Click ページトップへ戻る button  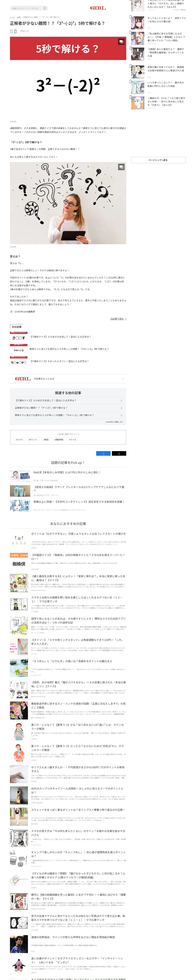pos(158,160)
